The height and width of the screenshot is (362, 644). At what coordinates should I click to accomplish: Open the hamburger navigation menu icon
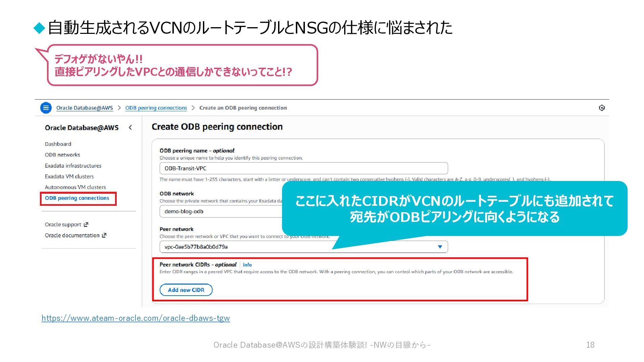tap(46, 108)
